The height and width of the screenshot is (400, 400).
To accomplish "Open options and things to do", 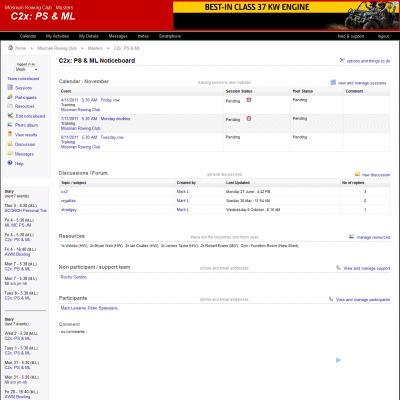I will pos(368,61).
